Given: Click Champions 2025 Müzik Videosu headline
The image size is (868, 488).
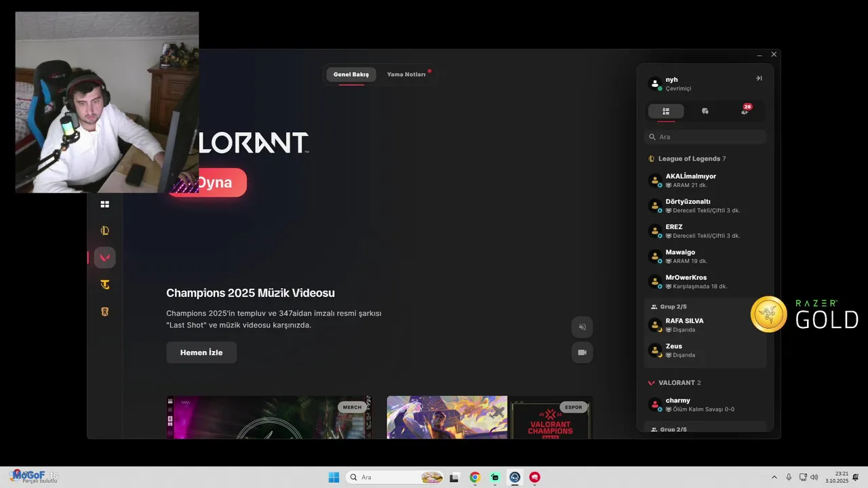Looking at the screenshot, I should tap(250, 293).
